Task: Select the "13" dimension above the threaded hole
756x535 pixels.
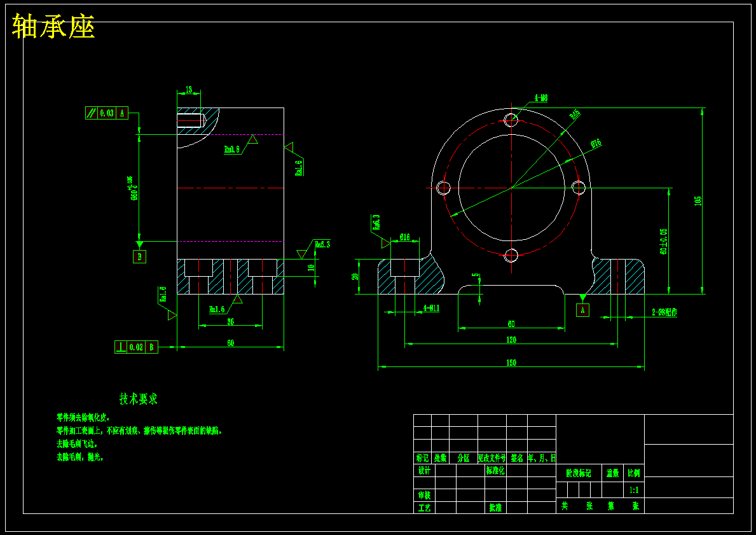Action: [x=188, y=90]
